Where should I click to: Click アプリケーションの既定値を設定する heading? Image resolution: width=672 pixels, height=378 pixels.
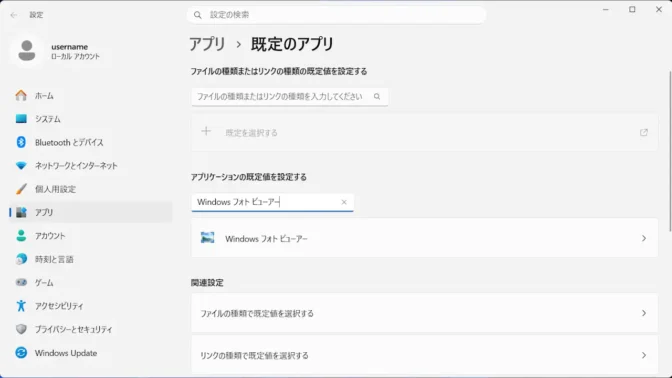pos(249,177)
